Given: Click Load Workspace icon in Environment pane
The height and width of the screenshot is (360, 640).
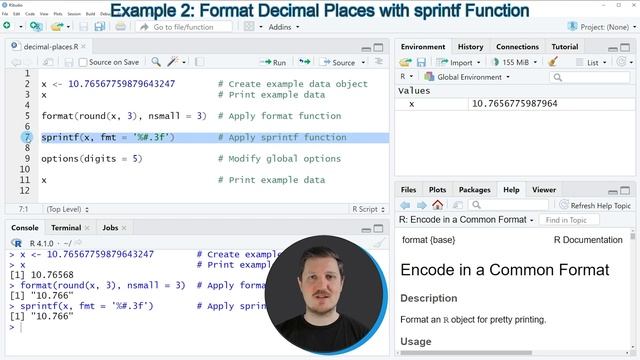Looking at the screenshot, I should (405, 62).
